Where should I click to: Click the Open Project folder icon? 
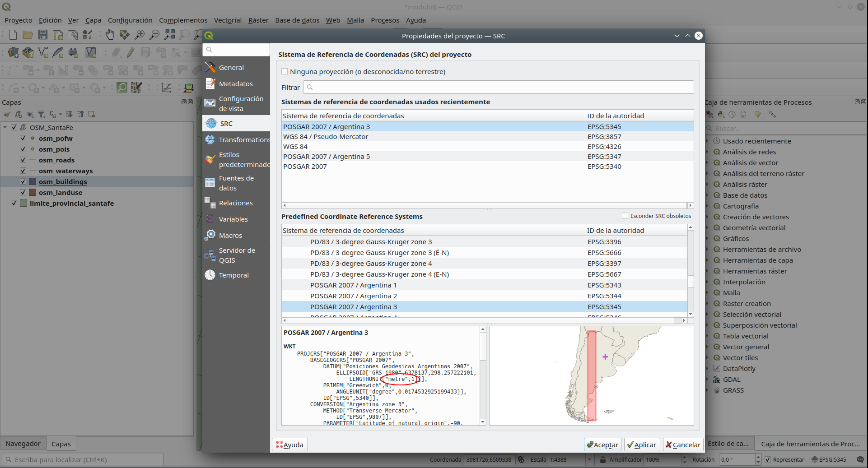point(28,35)
